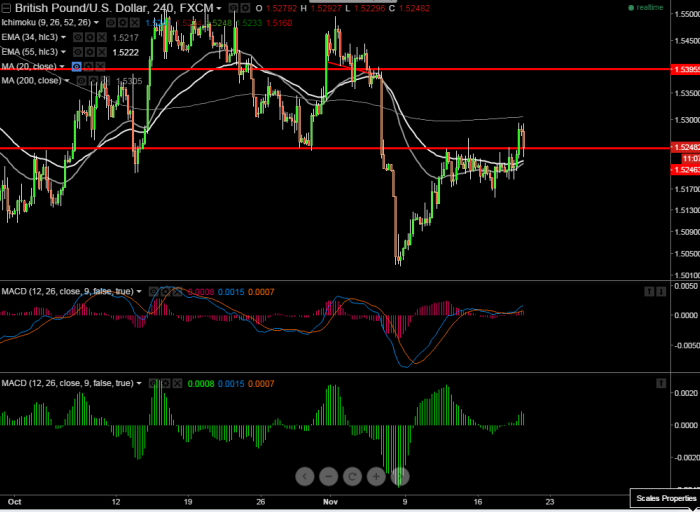
Task: Toggle the highlighted MA (20, close) eye
Action: click(x=77, y=67)
